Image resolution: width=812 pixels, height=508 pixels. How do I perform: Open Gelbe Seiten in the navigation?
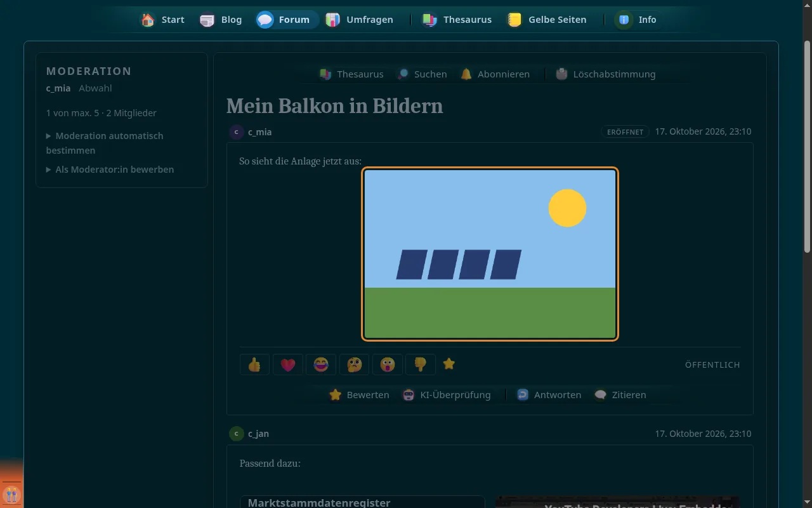tap(547, 20)
